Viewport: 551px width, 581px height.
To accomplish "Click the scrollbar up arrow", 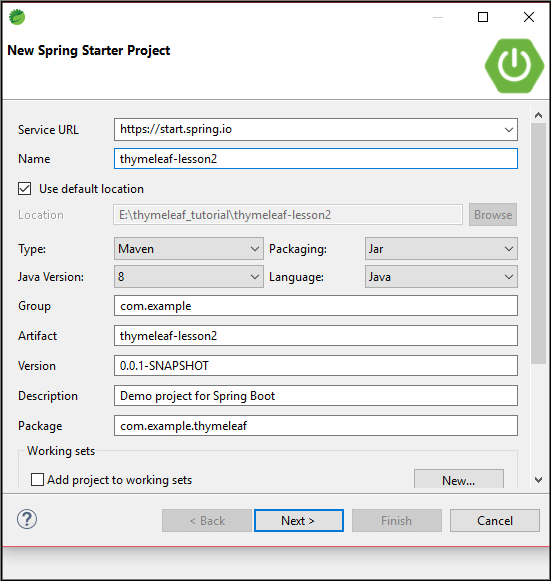I will click(538, 115).
